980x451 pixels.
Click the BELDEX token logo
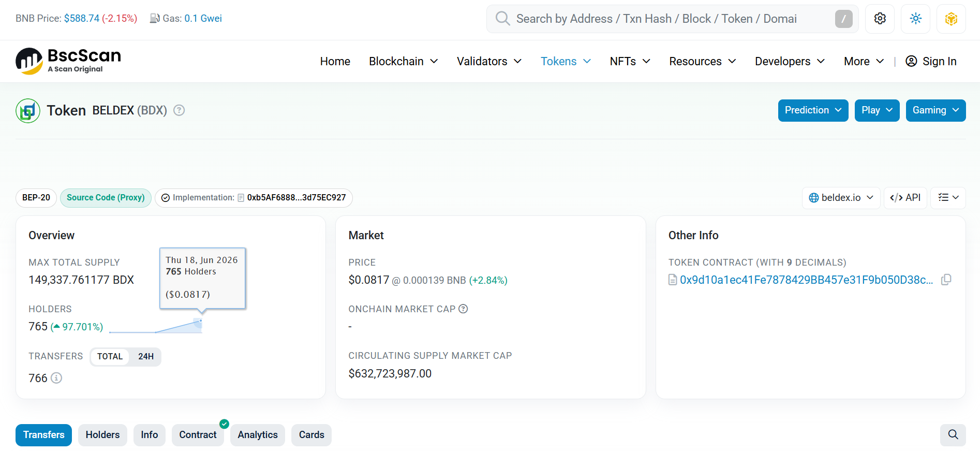click(x=28, y=110)
